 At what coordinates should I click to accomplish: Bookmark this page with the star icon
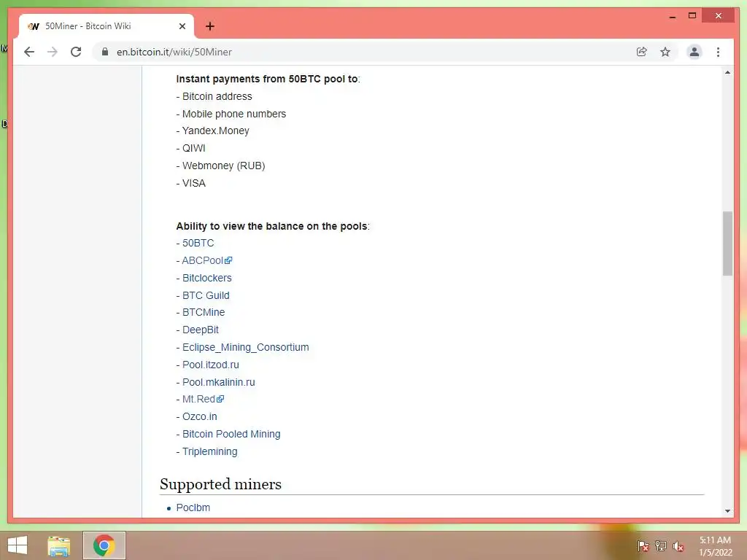[665, 52]
